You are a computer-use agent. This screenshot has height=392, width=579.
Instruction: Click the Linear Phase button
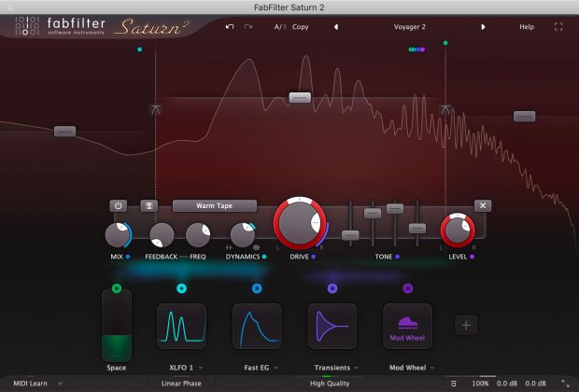(182, 383)
